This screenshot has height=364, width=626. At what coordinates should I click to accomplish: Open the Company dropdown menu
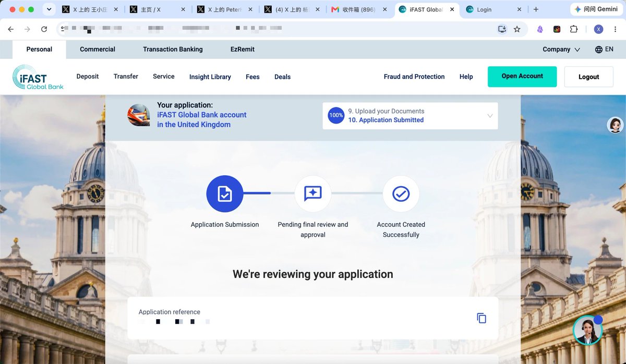(x=561, y=50)
